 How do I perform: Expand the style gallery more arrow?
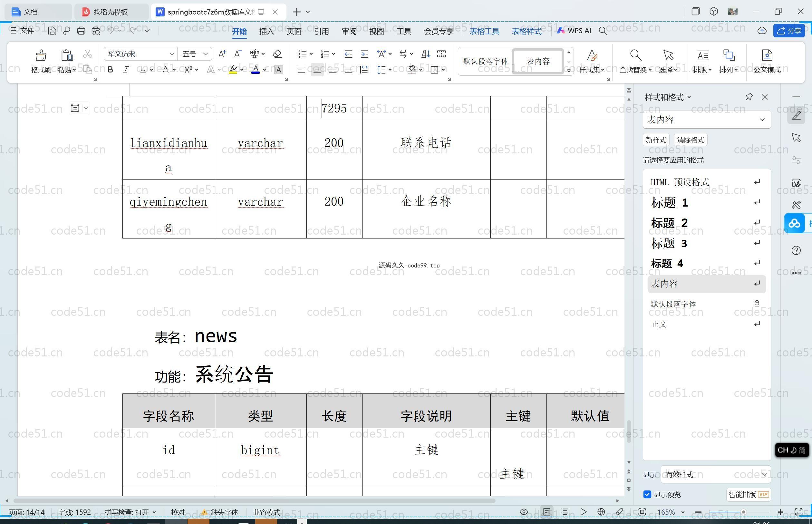(569, 71)
